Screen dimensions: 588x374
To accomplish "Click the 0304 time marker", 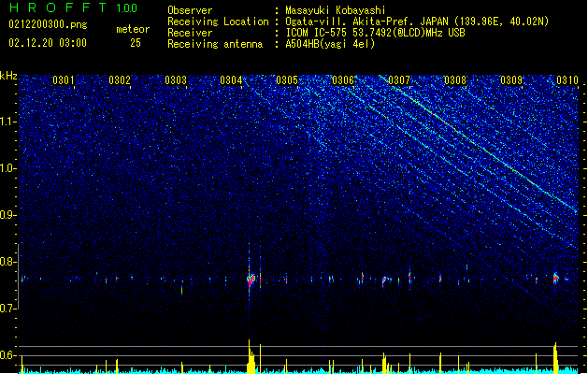I will point(231,80).
